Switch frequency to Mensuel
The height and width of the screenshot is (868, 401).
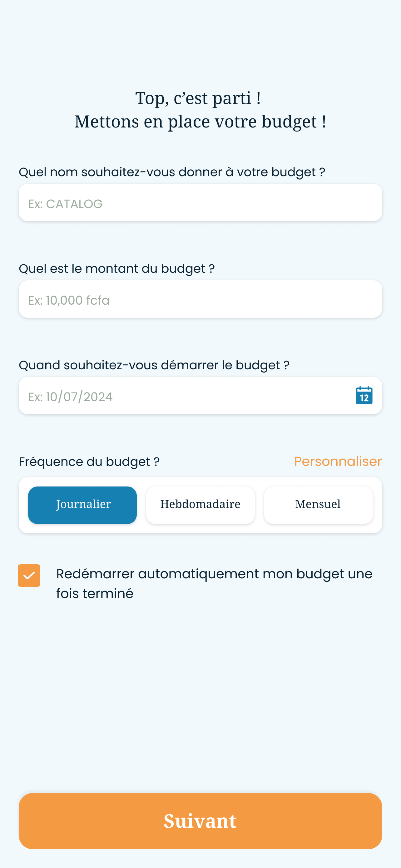click(319, 505)
